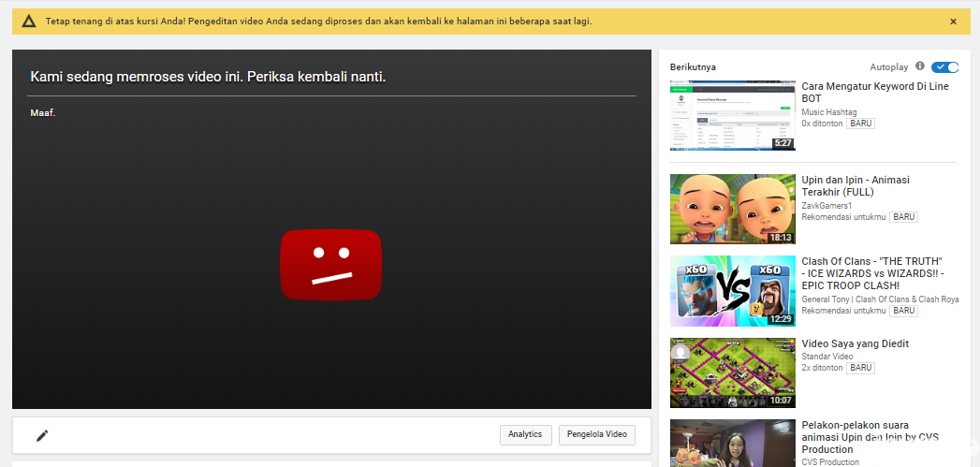The image size is (980, 467).
Task: Open 'Pelakon-pelakon suara animasi Upin' video title
Action: [x=870, y=437]
